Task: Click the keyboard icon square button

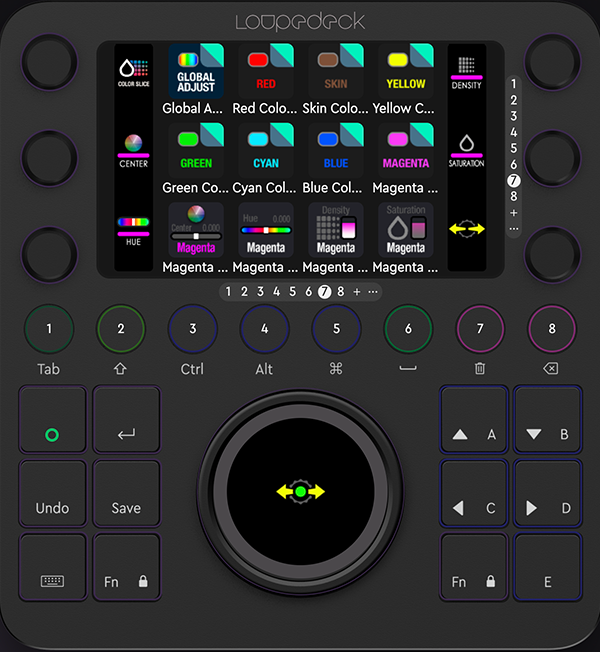Action: [x=53, y=567]
